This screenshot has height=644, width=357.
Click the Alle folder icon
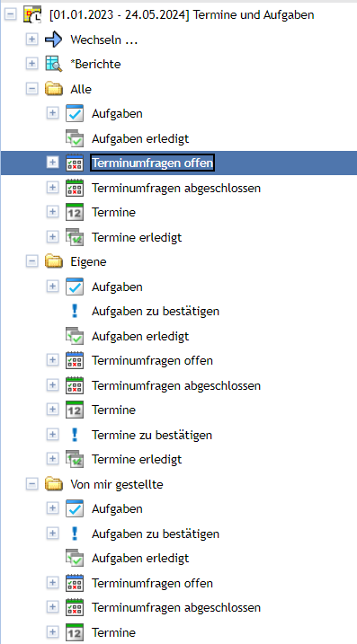pyautogui.click(x=53, y=89)
